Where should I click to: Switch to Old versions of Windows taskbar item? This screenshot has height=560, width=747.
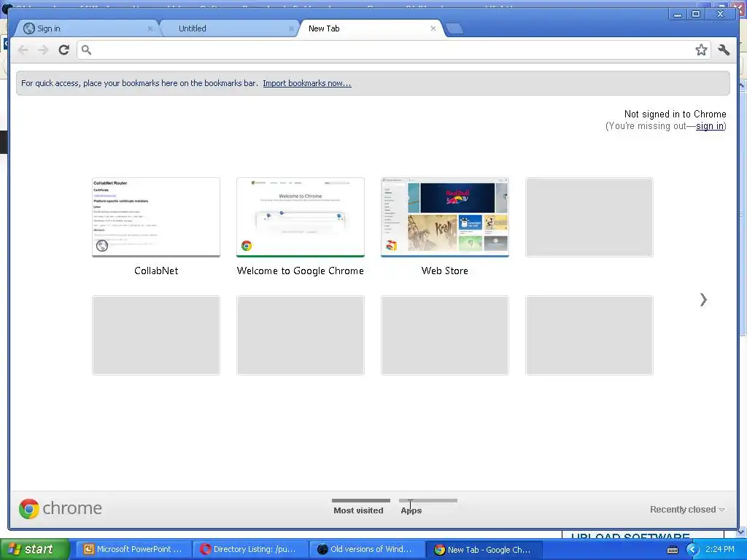click(367, 550)
